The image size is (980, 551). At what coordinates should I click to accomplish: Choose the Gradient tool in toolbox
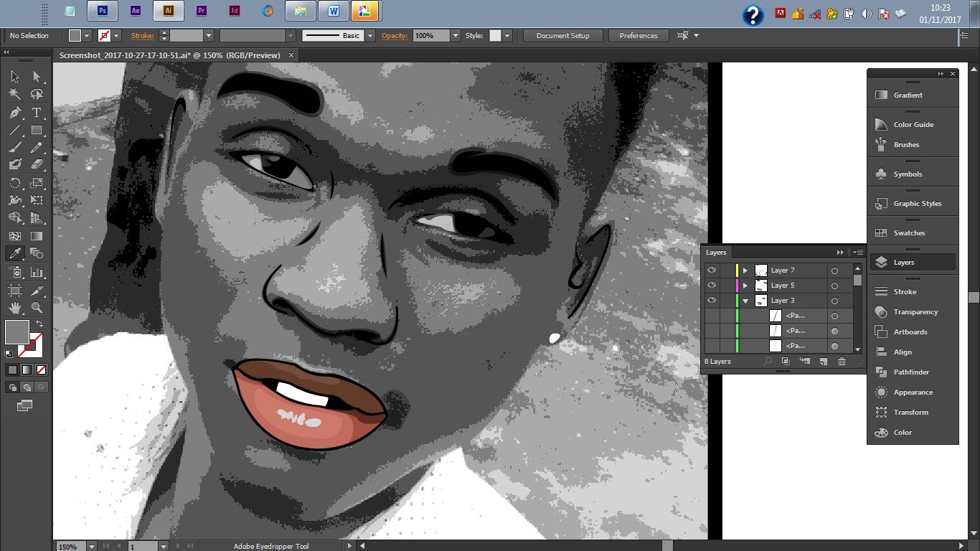pyautogui.click(x=37, y=235)
